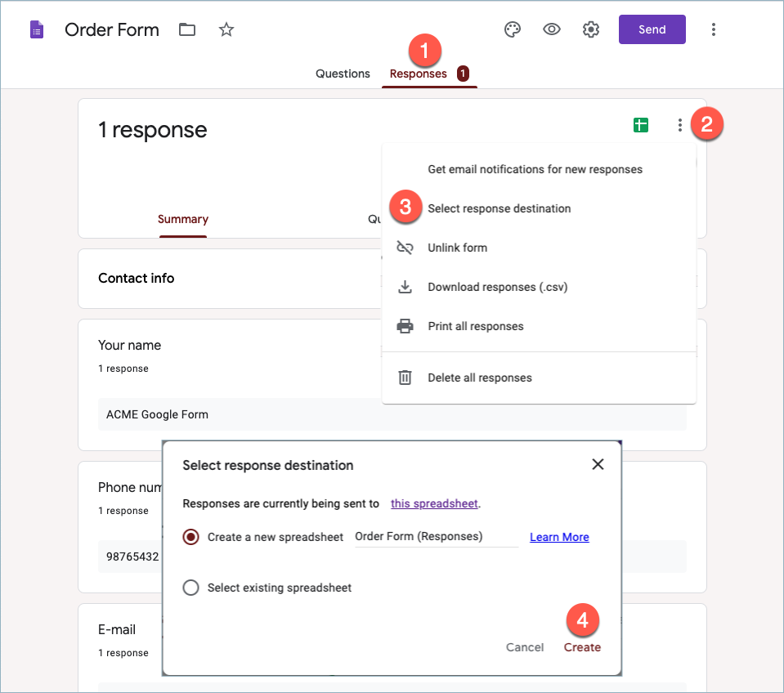Preview form with the eye icon
Viewport: 784px width, 693px height.
click(x=552, y=29)
